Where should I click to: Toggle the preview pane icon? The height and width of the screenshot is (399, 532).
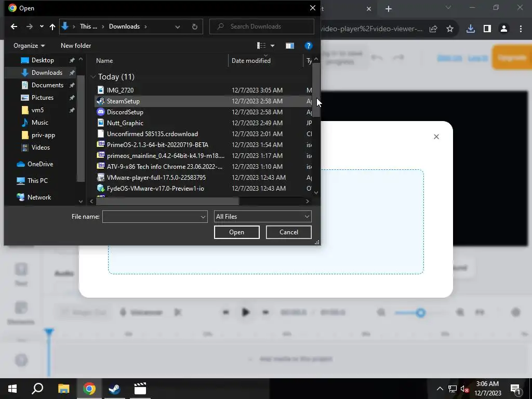(x=290, y=46)
